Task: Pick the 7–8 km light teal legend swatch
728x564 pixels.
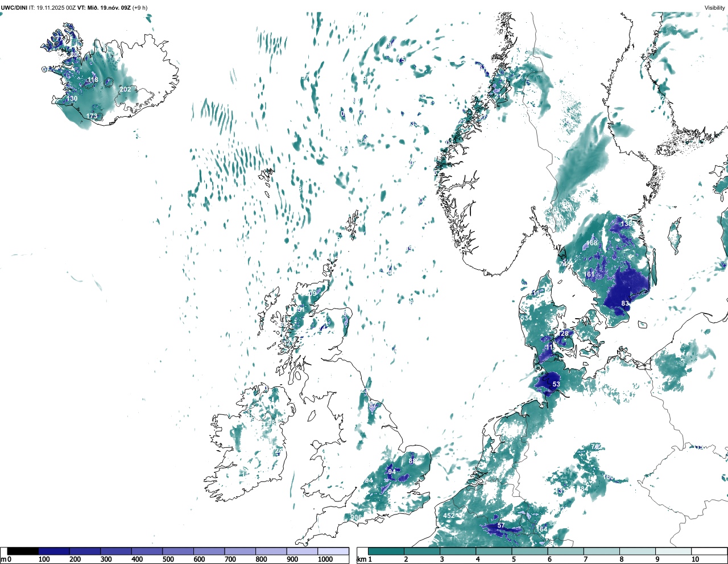Action: (602, 551)
